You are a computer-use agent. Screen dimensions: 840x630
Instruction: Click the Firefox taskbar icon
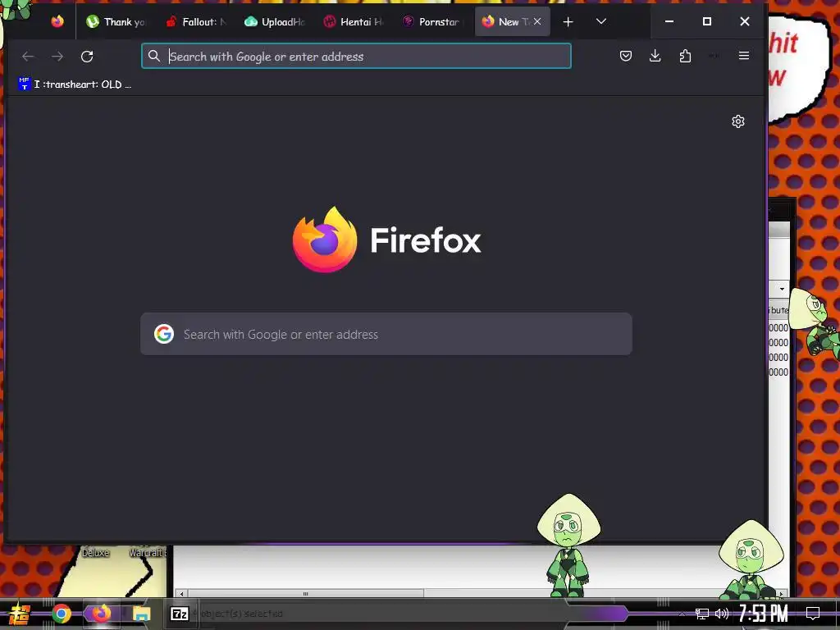101,614
